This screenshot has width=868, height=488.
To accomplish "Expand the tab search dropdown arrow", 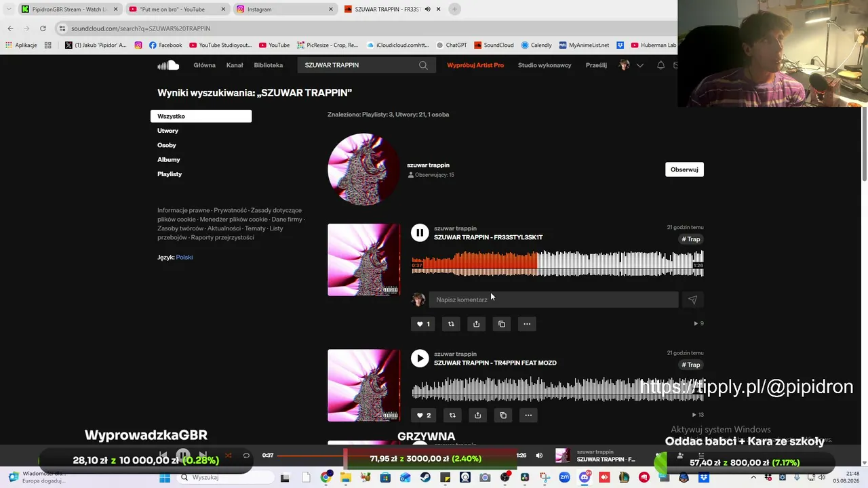I will tap(8, 9).
